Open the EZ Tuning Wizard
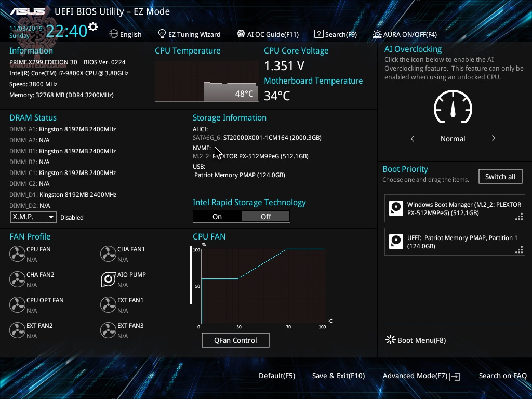The width and height of the screenshot is (532, 399). (189, 34)
